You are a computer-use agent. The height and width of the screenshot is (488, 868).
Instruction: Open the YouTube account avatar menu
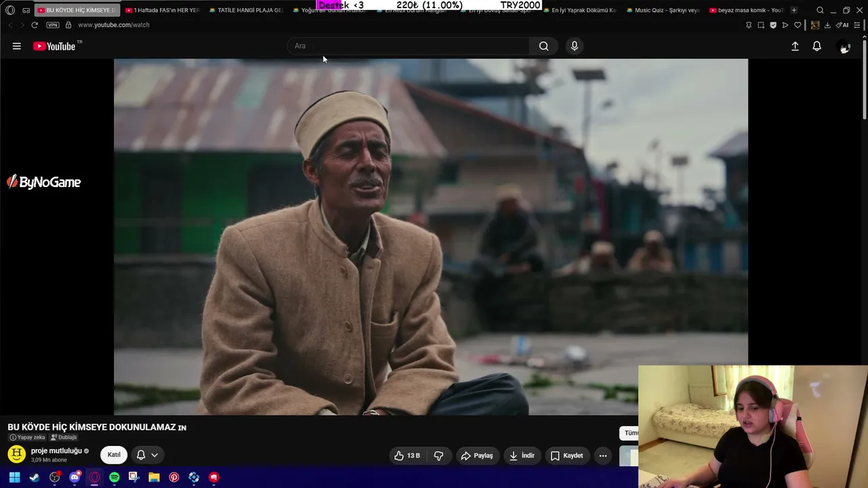click(x=844, y=46)
